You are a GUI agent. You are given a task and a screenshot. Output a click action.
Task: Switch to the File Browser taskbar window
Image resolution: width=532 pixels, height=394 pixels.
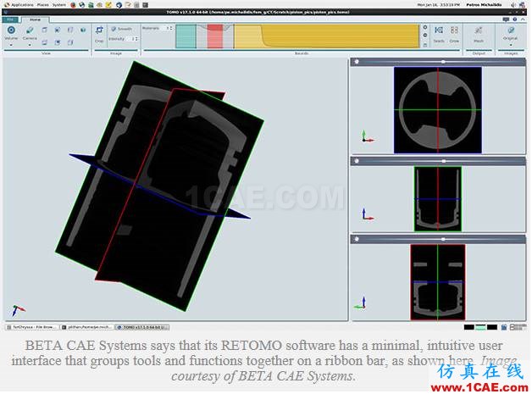(x=32, y=327)
